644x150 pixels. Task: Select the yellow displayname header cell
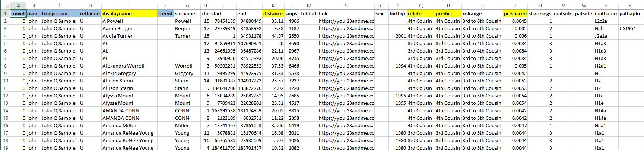click(129, 13)
